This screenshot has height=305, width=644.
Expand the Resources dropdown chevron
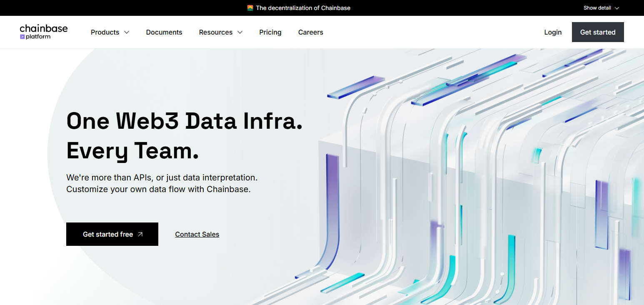click(x=240, y=32)
